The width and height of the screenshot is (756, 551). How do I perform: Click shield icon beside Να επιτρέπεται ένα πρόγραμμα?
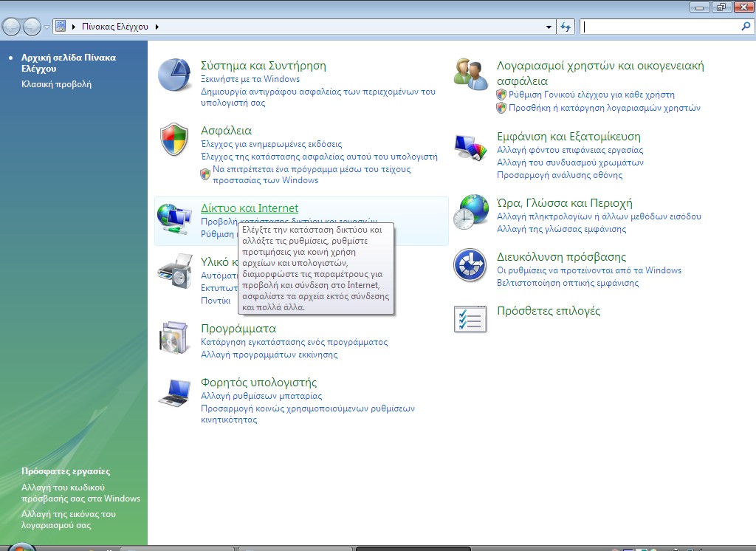[205, 174]
